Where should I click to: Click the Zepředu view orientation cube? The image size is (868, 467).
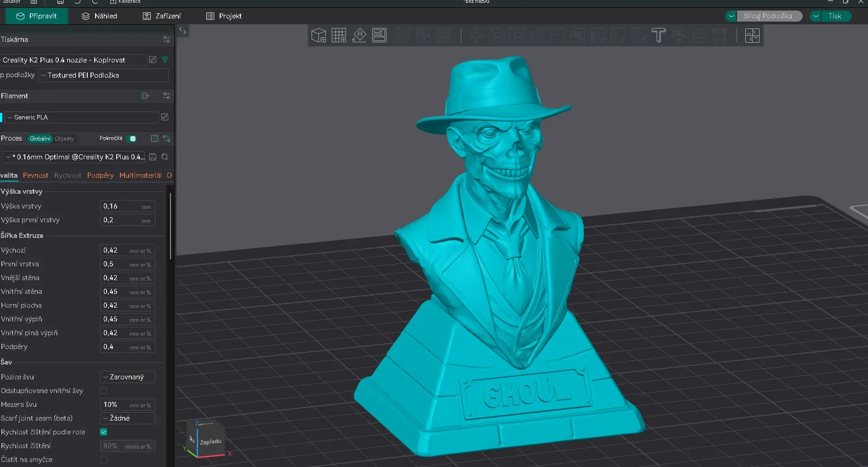pos(206,439)
